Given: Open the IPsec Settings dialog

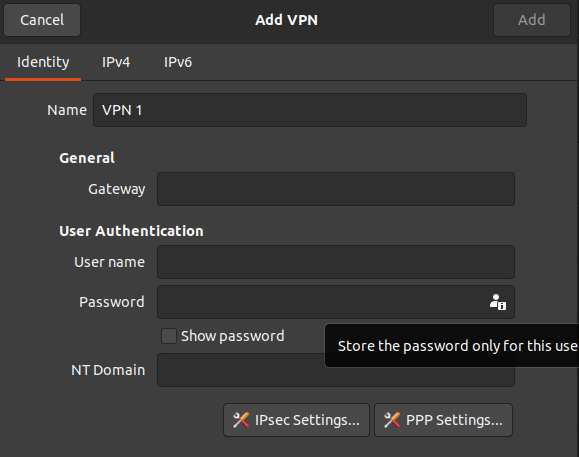Looking at the screenshot, I should (296, 420).
